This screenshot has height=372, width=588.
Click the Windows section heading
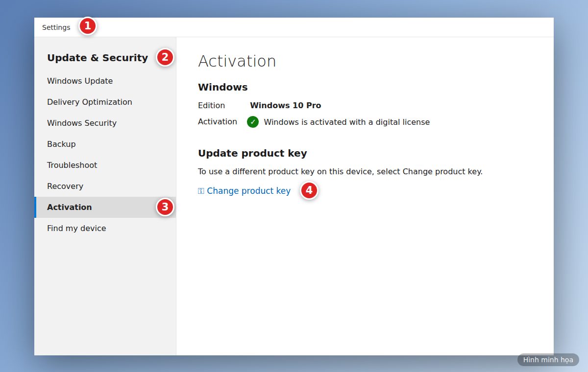[x=223, y=88]
